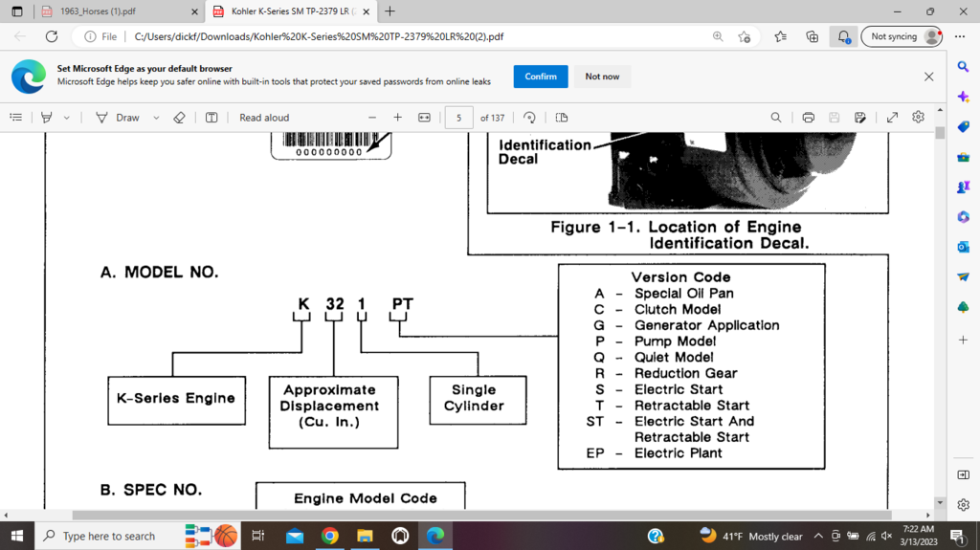Open the PDF settings gear icon
980x550 pixels.
[x=918, y=117]
